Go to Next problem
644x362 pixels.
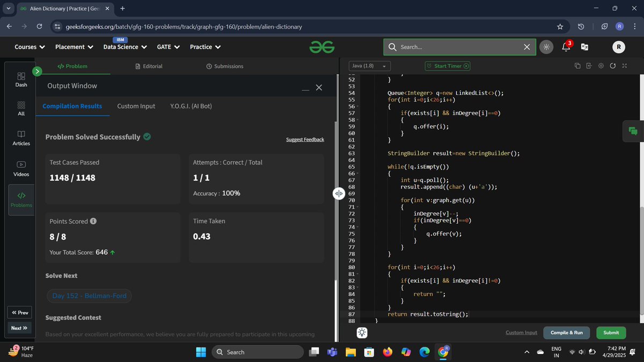pyautogui.click(x=19, y=328)
